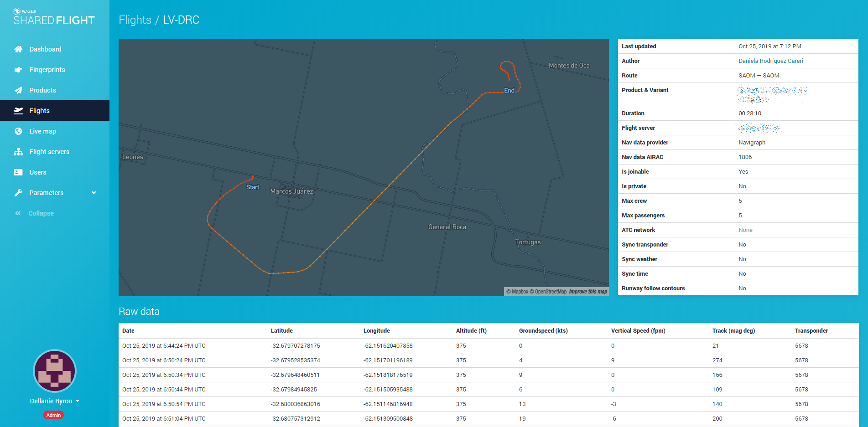Screen dimensions: 868x427
Task: Click the 6:50:54 PM UTC row date
Action: click(164, 404)
